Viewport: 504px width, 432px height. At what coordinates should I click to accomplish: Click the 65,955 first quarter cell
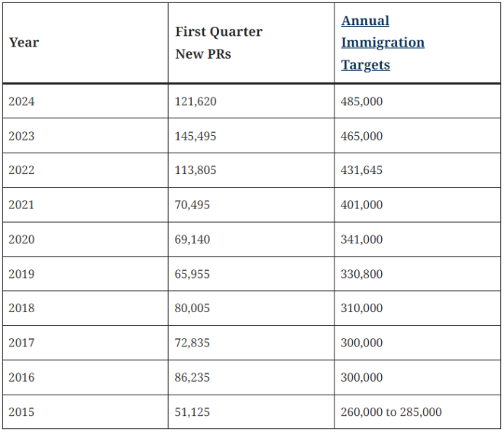[192, 274]
